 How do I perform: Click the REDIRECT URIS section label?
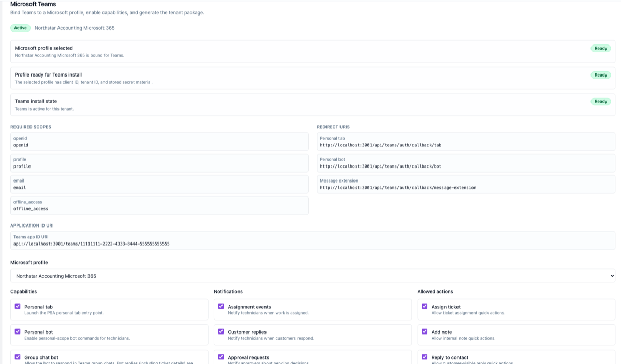pyautogui.click(x=333, y=127)
